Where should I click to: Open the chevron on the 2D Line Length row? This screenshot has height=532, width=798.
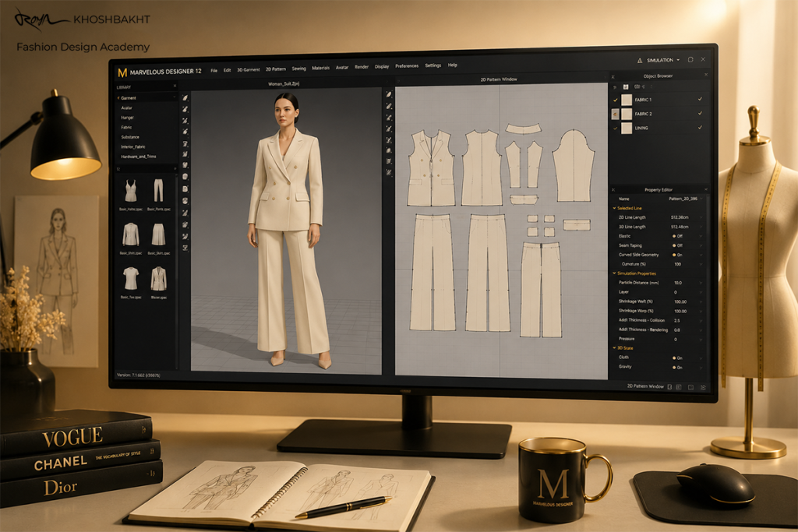[701, 217]
